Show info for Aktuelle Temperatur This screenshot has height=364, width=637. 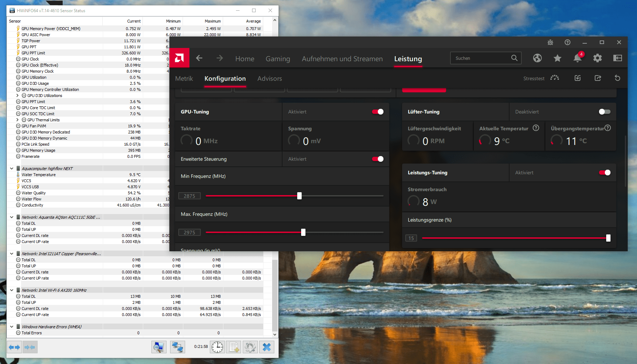coord(536,128)
